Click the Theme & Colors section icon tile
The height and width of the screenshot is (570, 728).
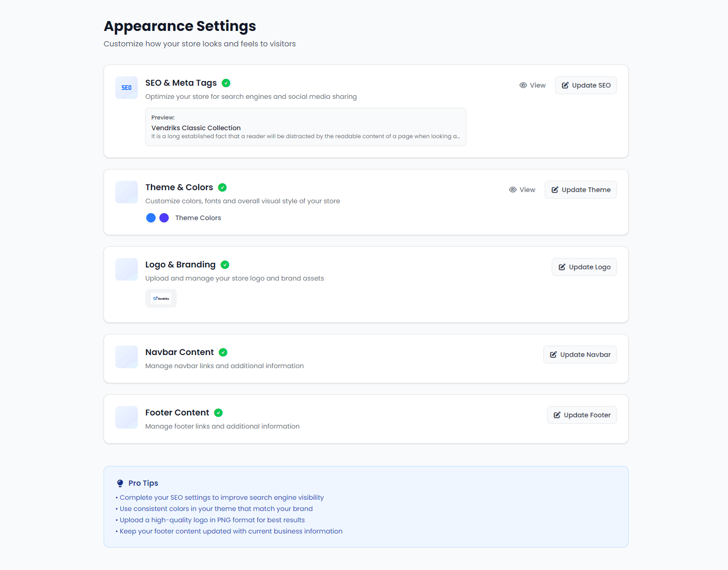(127, 192)
